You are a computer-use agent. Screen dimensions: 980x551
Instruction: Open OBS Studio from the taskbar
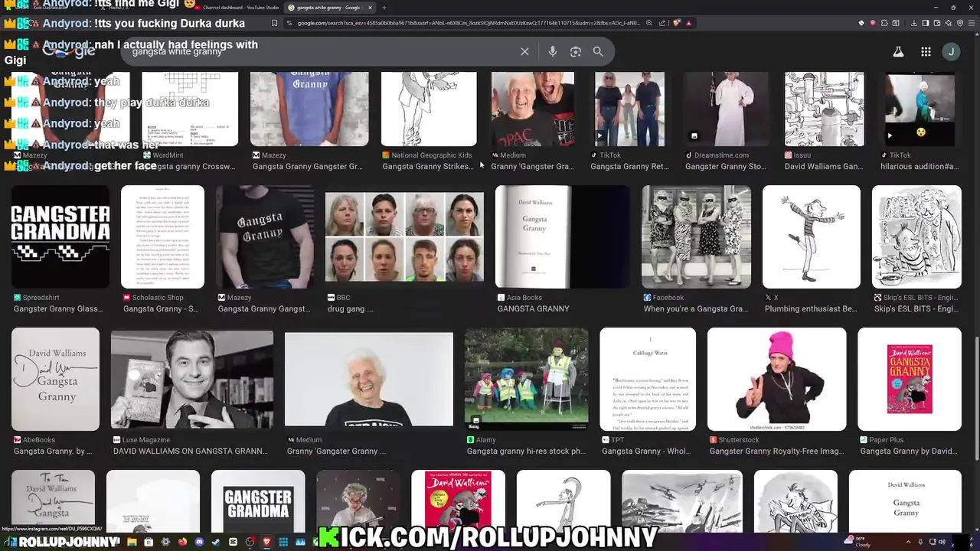pyautogui.click(x=250, y=542)
